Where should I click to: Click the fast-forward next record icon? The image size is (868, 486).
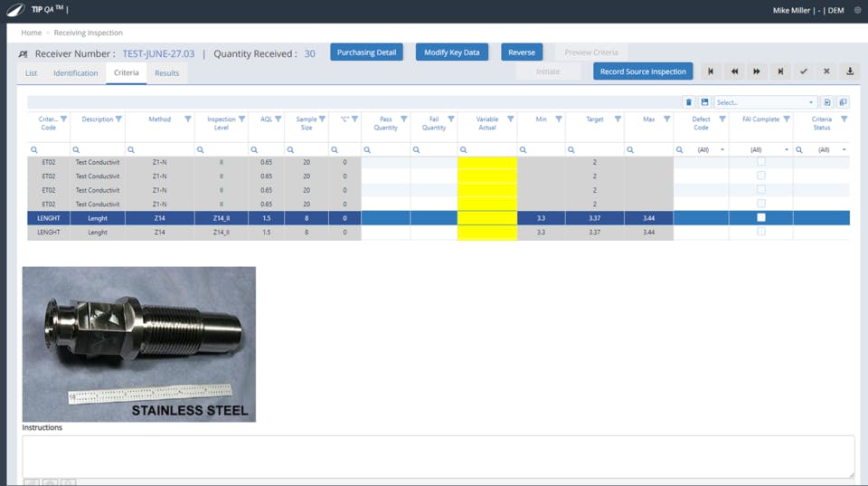(757, 71)
